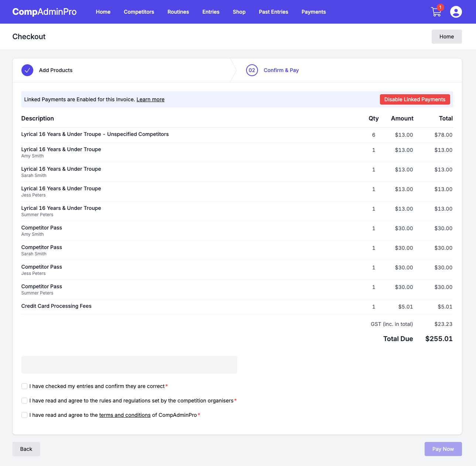Click the Total column header
The width and height of the screenshot is (476, 466).
pyautogui.click(x=446, y=118)
